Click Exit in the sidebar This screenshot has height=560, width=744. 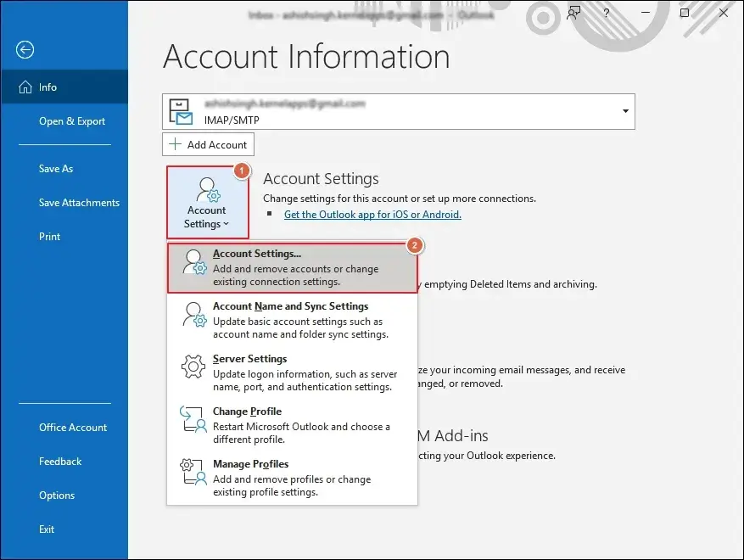(46, 529)
